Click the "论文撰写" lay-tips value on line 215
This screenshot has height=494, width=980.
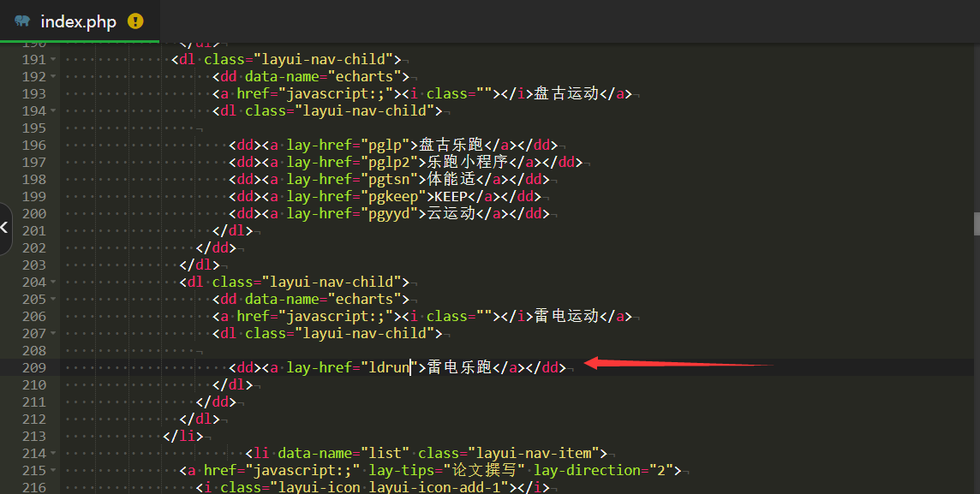487,470
